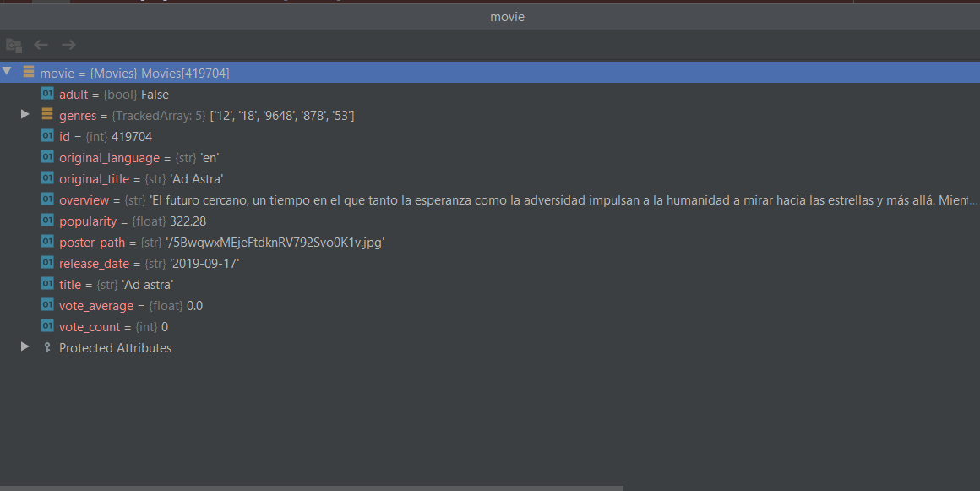Collapse the movie root node
Viewport: 980px width, 491px height.
[x=8, y=72]
